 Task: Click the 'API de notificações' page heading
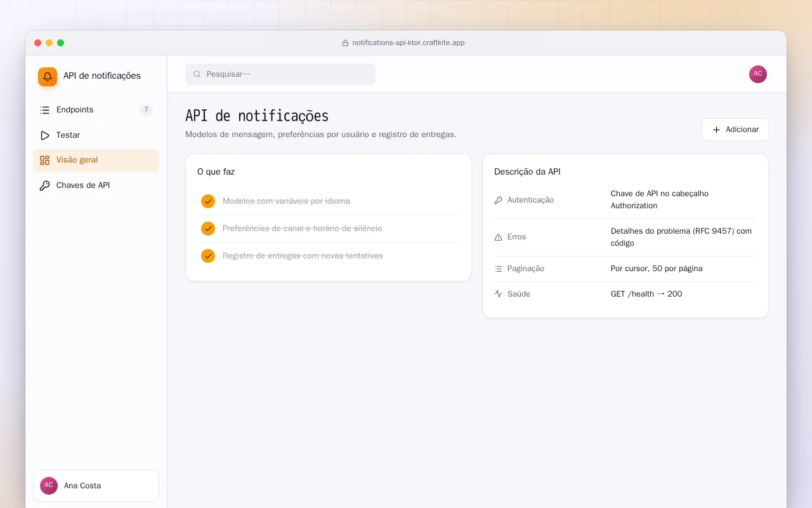click(257, 116)
